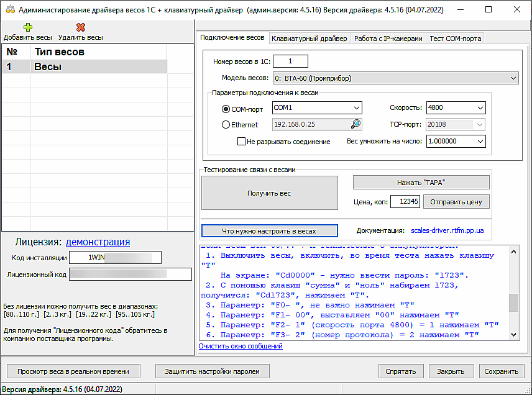
Task: Switch to Работа с IP-камерами tab
Action: [x=388, y=39]
